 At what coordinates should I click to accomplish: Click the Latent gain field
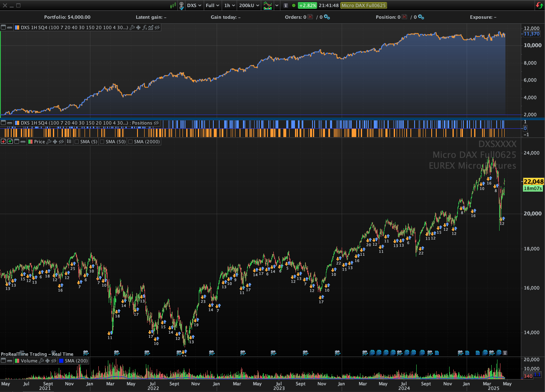151,17
